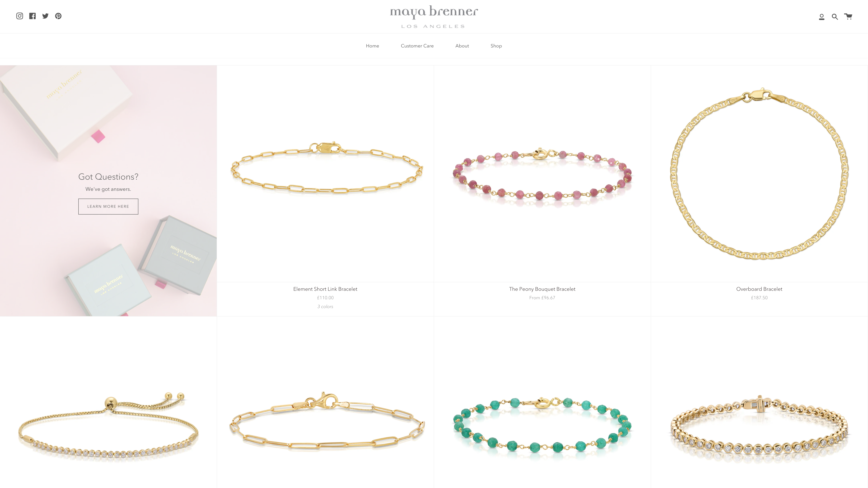The height and width of the screenshot is (488, 868).
Task: Open the Twitter social icon
Action: [45, 16]
